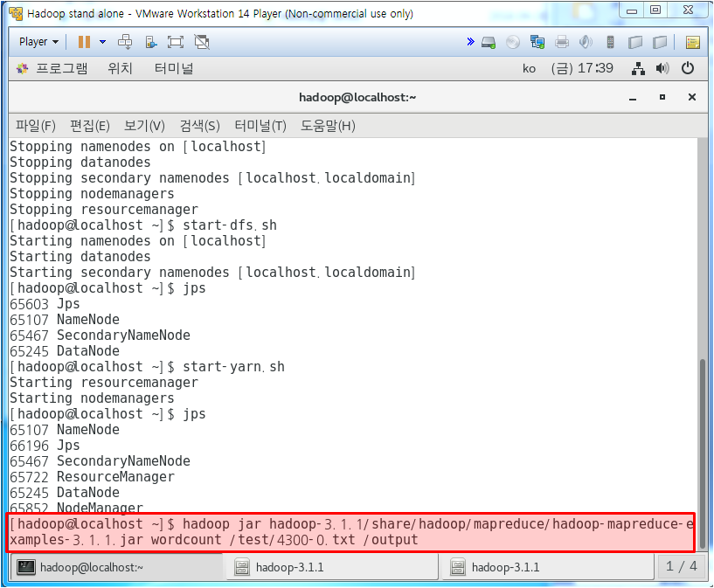Click the terminal vertical scrollbar thumb
This screenshot has height=588, width=714.
pyautogui.click(x=703, y=453)
